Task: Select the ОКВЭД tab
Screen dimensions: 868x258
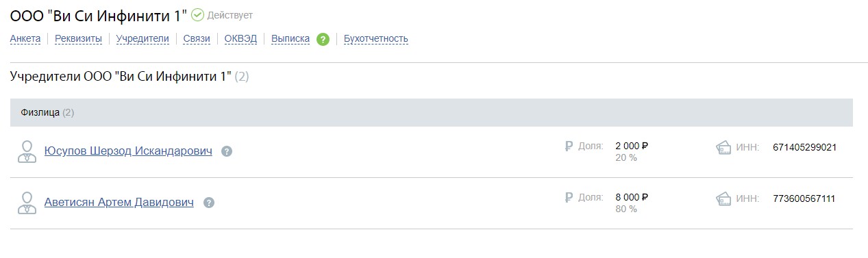Action: tap(240, 39)
